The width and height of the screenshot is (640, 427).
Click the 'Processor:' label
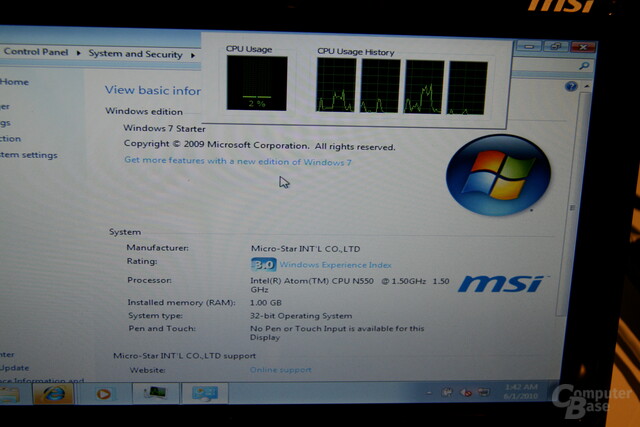(x=149, y=280)
